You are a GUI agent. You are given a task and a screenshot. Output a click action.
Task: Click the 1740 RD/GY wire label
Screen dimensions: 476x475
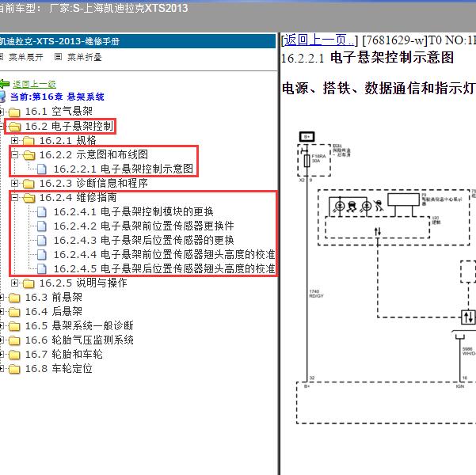(316, 294)
